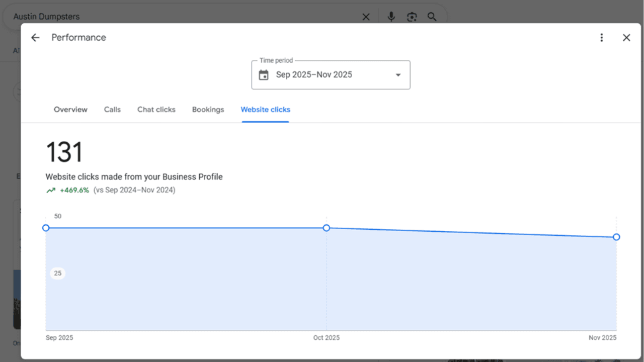The width and height of the screenshot is (644, 362).
Task: Go back using the Performance back arrow
Action: pyautogui.click(x=35, y=38)
